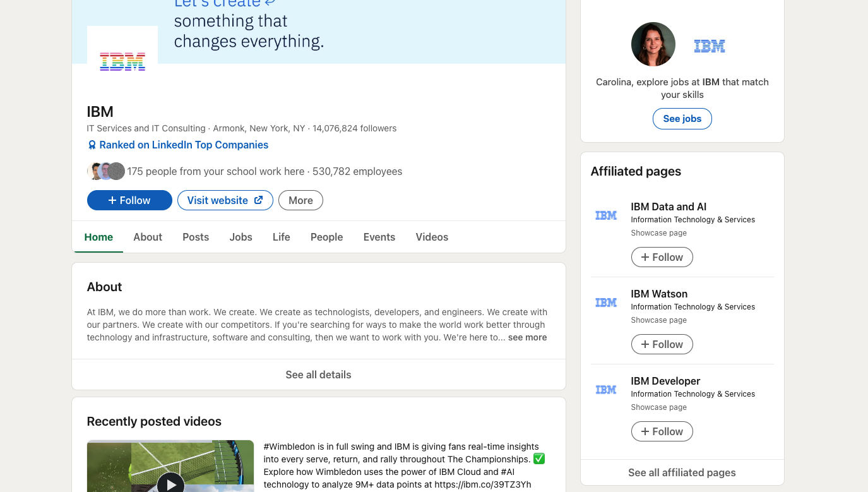Expand the About text with see more

[527, 337]
